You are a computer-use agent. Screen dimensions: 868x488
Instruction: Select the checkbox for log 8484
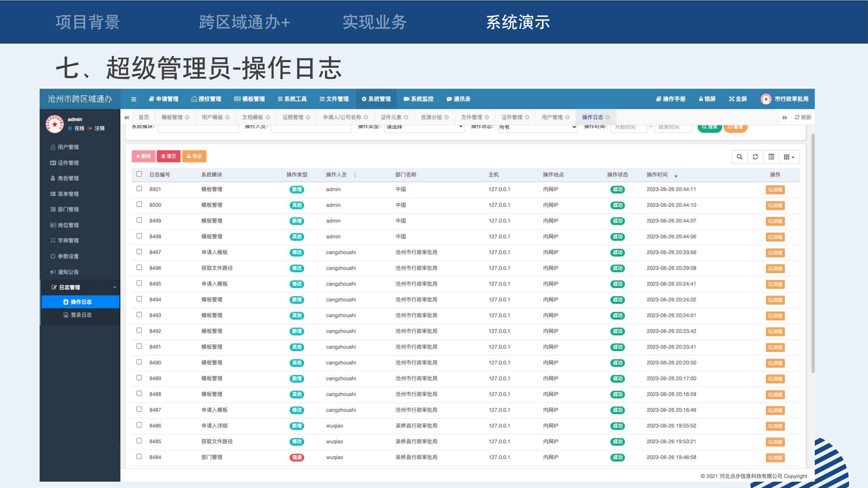click(139, 457)
